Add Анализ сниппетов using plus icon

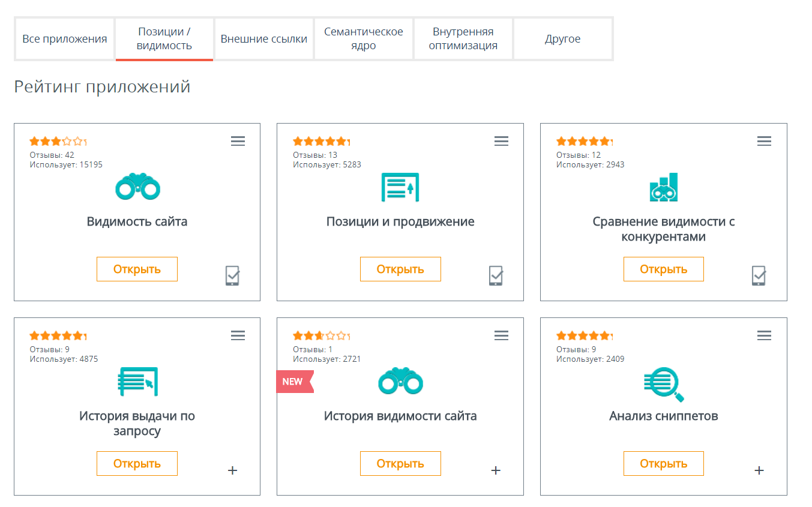[759, 470]
